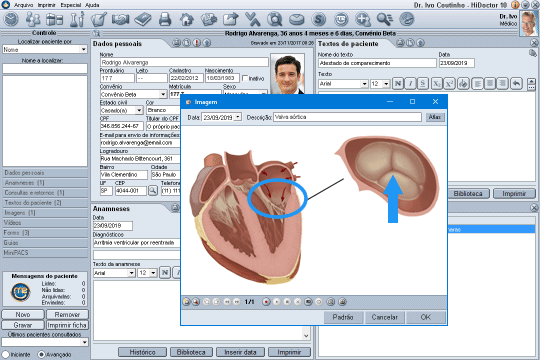This screenshot has width=540, height=360.
Task: Open the Estado civil Casado(a) dropdown
Action: click(x=139, y=110)
